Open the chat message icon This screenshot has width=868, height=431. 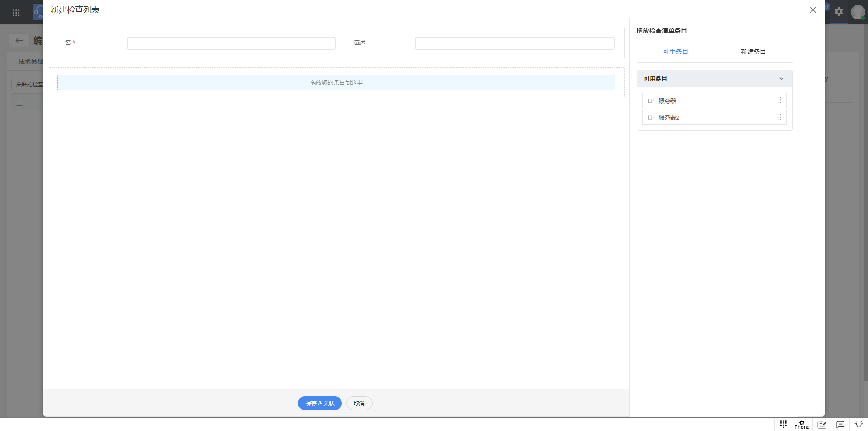pyautogui.click(x=840, y=425)
